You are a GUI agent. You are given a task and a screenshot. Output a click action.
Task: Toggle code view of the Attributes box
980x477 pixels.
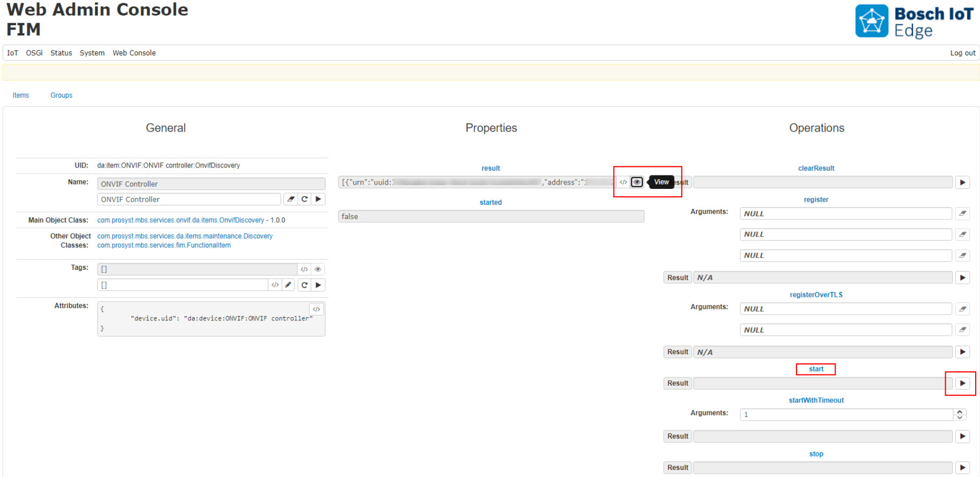coord(317,309)
